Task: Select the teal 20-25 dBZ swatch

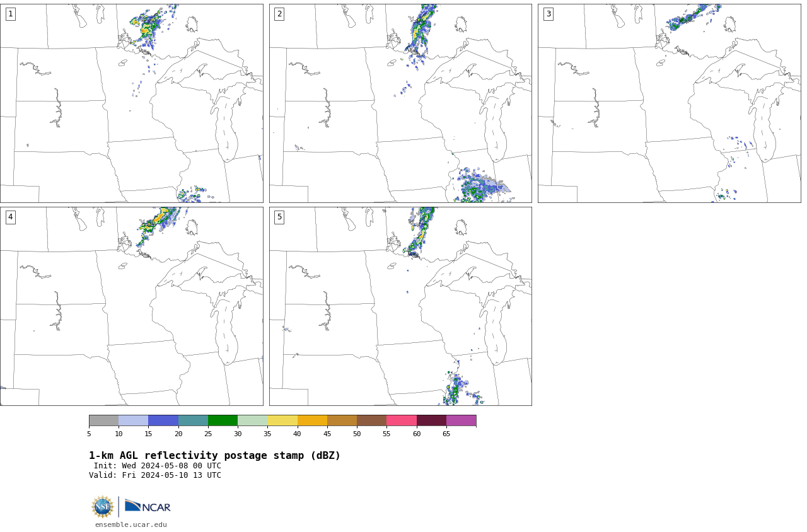Action: (193, 420)
